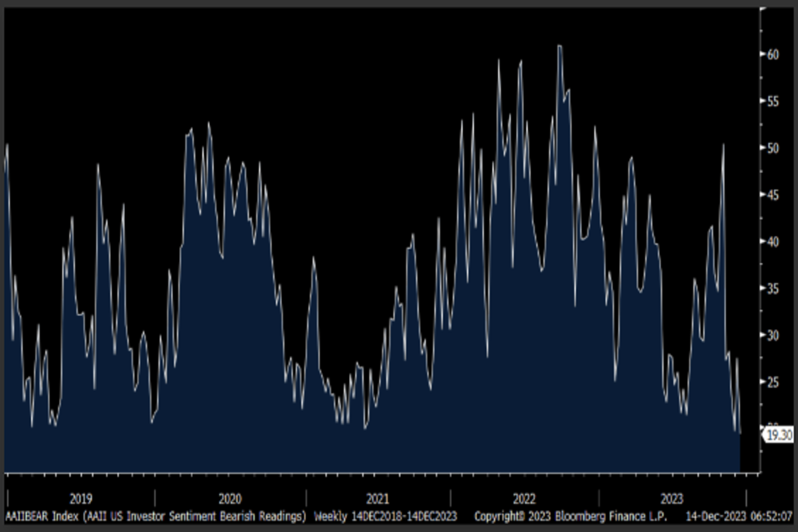This screenshot has height=532, width=798.
Task: Pick the 2023 year label
Action: coord(672,499)
